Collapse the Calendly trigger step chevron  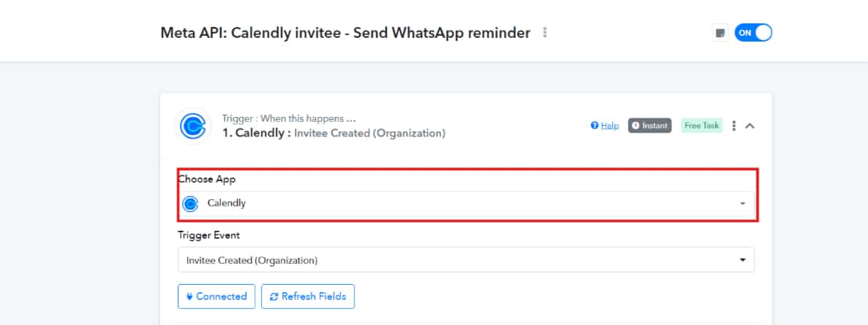(750, 126)
